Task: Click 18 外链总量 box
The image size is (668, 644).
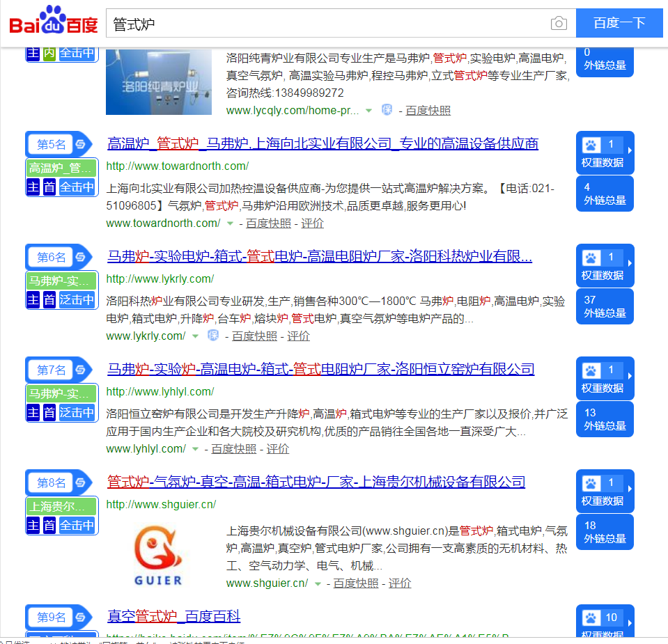Action: (605, 532)
